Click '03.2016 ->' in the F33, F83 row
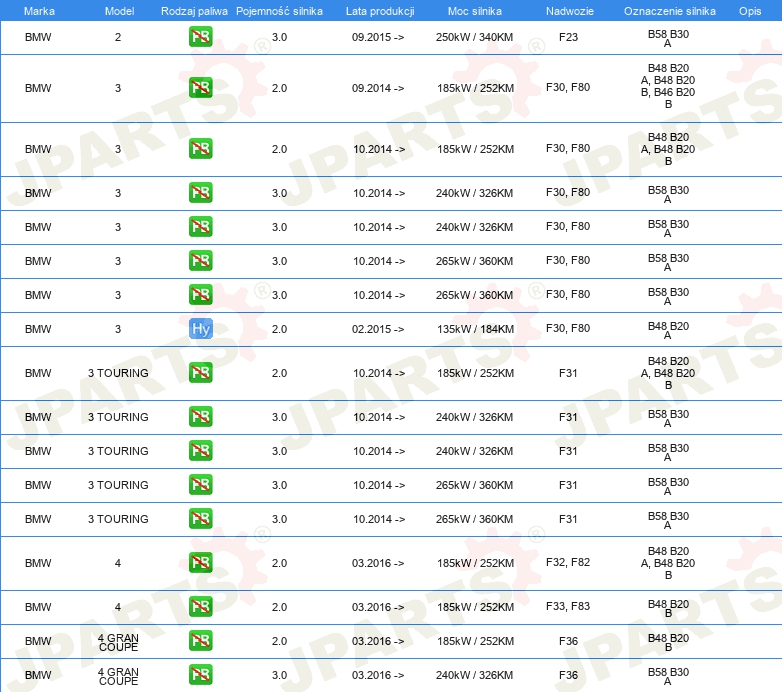782x692 pixels. coord(378,607)
